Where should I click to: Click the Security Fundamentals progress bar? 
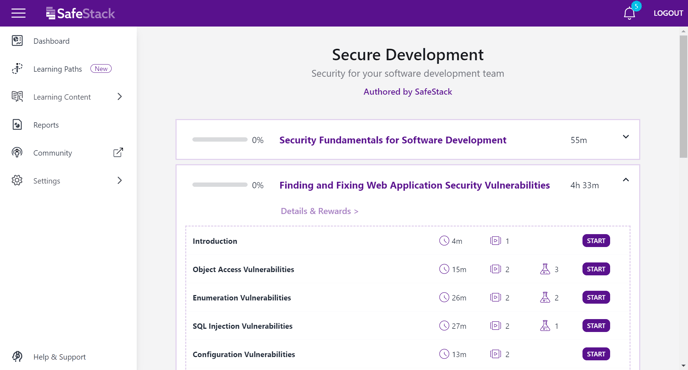tap(219, 140)
